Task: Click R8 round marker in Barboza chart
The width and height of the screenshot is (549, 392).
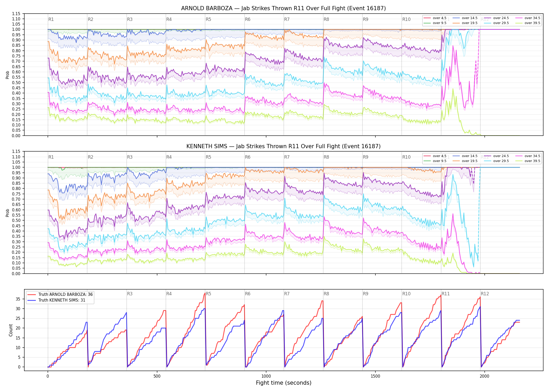Action: tap(326, 19)
